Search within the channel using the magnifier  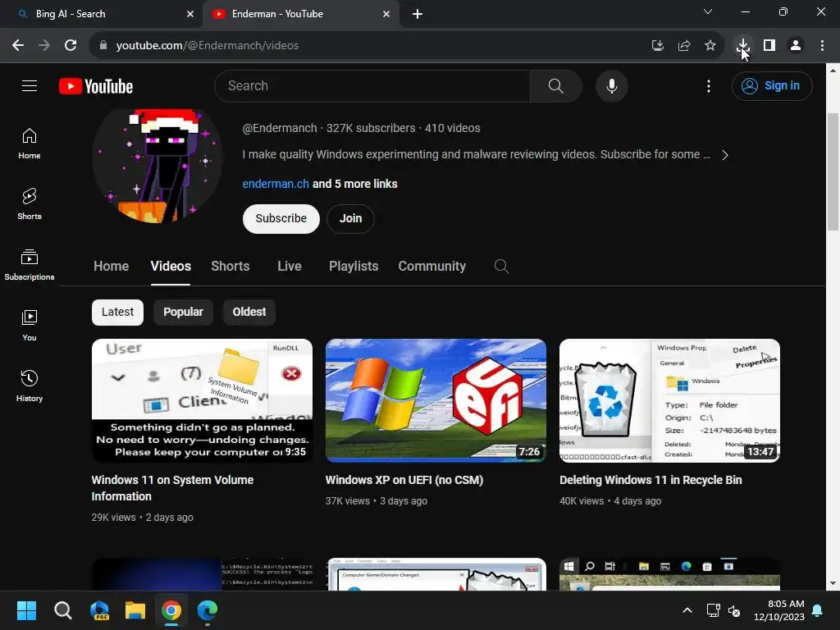pos(501,267)
